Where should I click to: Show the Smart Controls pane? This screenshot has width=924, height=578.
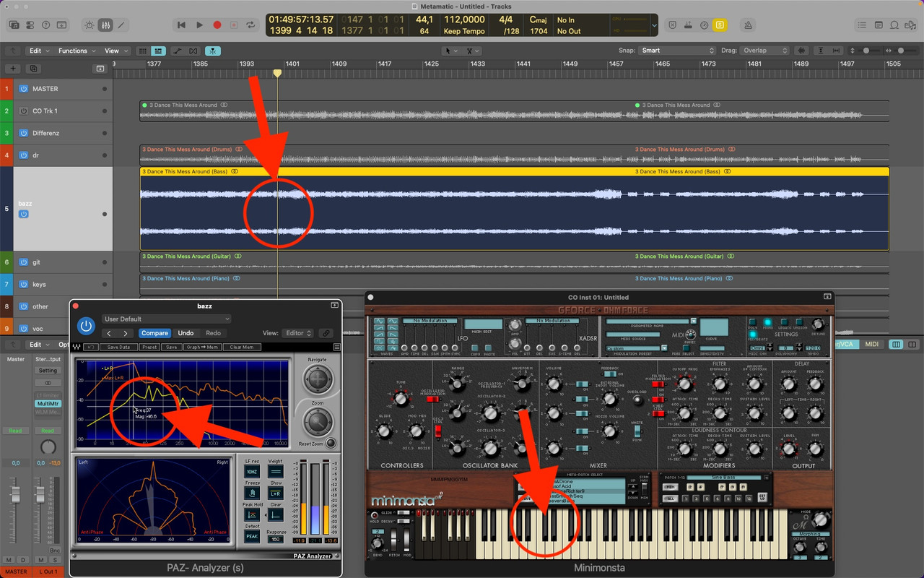(89, 25)
